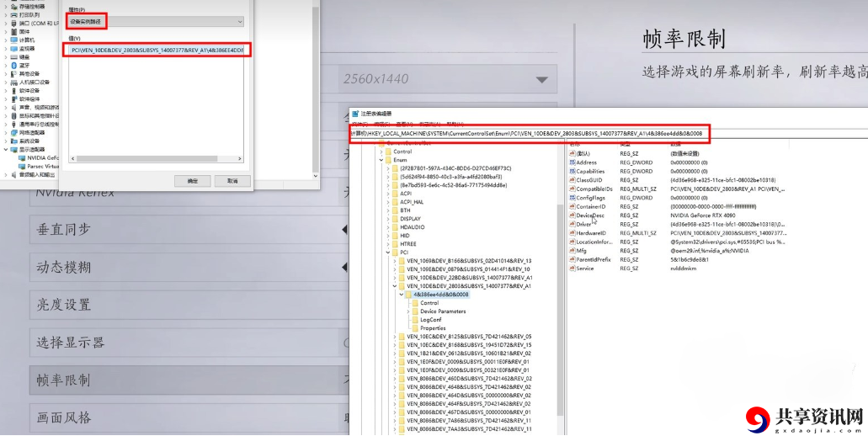Expand the HID registry key
The height and width of the screenshot is (436, 868).
[x=388, y=236]
